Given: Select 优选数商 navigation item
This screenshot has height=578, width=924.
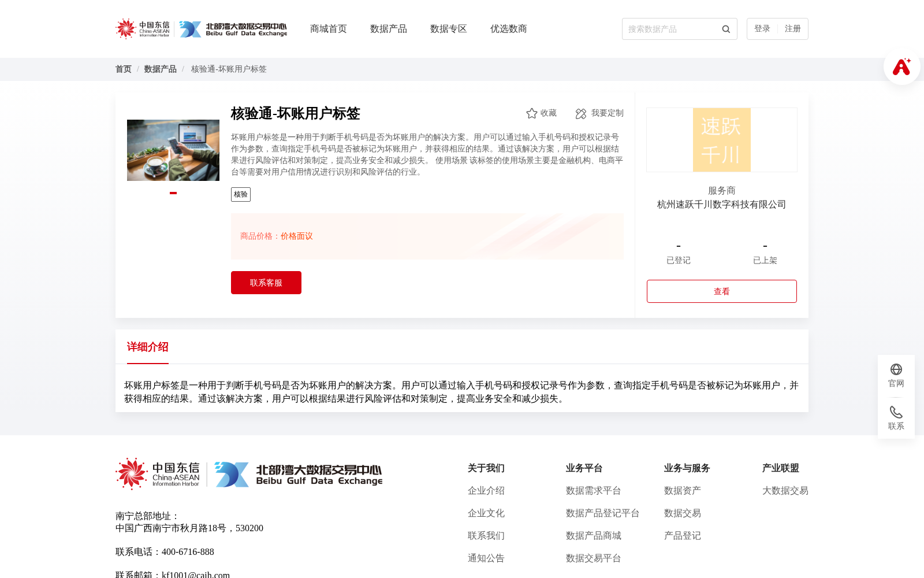Looking at the screenshot, I should tap(509, 29).
